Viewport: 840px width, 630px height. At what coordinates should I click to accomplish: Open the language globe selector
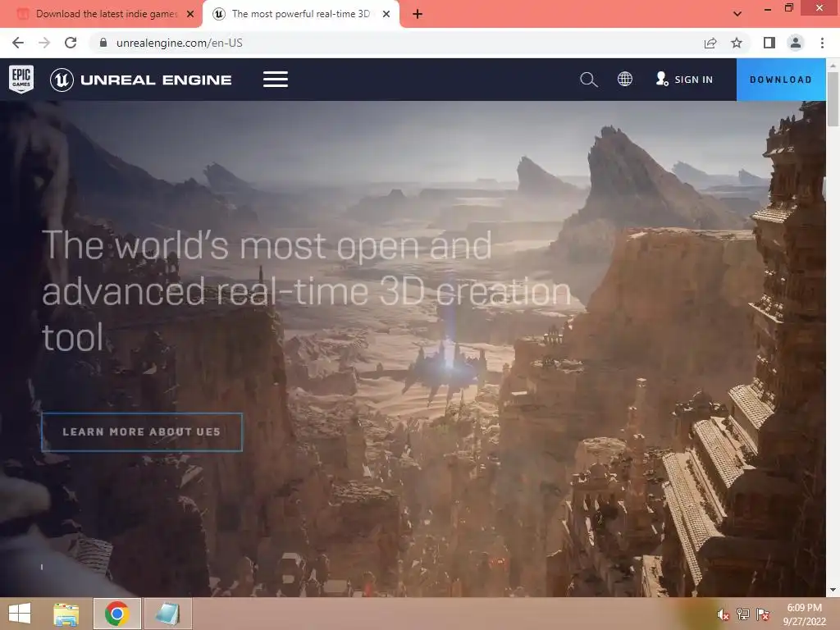(624, 80)
